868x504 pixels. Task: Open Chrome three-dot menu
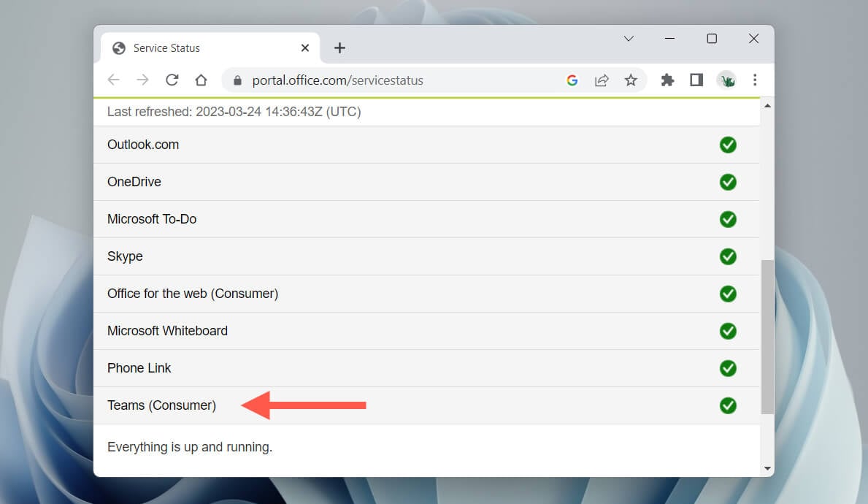[755, 80]
